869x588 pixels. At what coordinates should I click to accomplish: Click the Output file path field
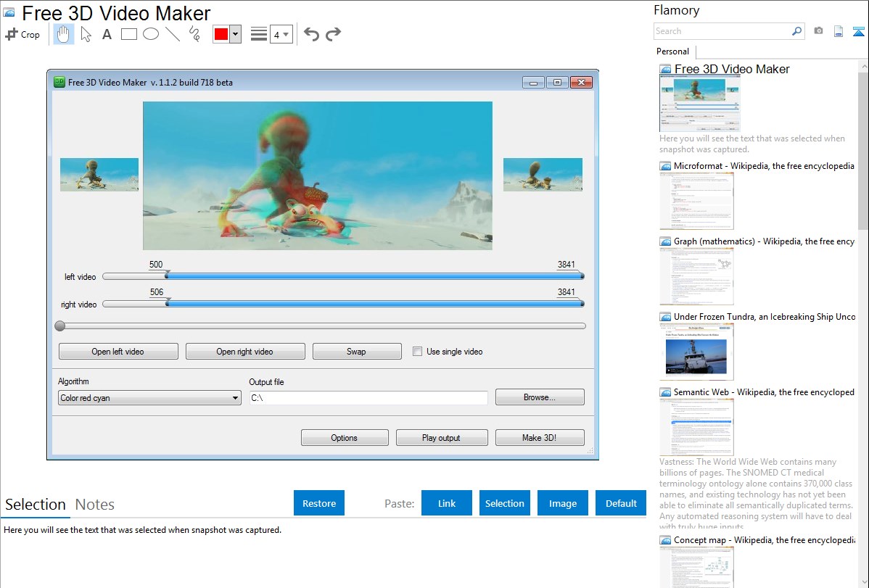[x=368, y=398]
